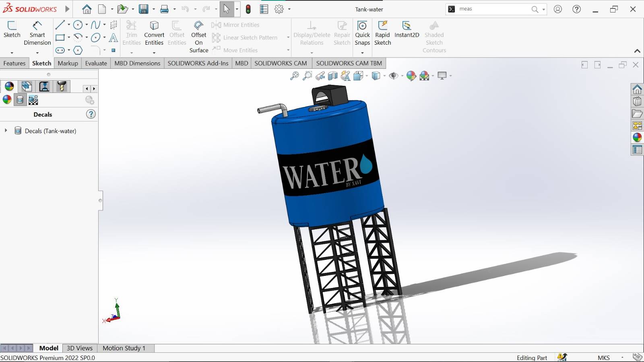
Task: Open Custom Properties in task pane
Action: coord(637,150)
